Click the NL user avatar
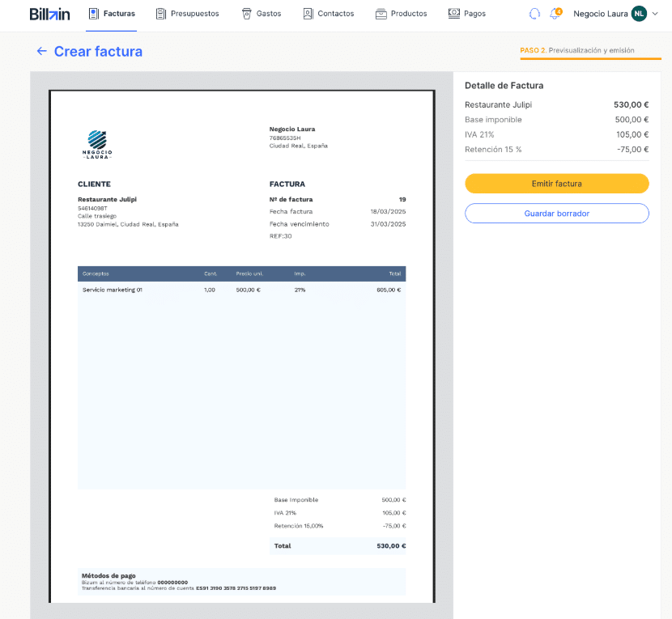The image size is (672, 619). (639, 14)
